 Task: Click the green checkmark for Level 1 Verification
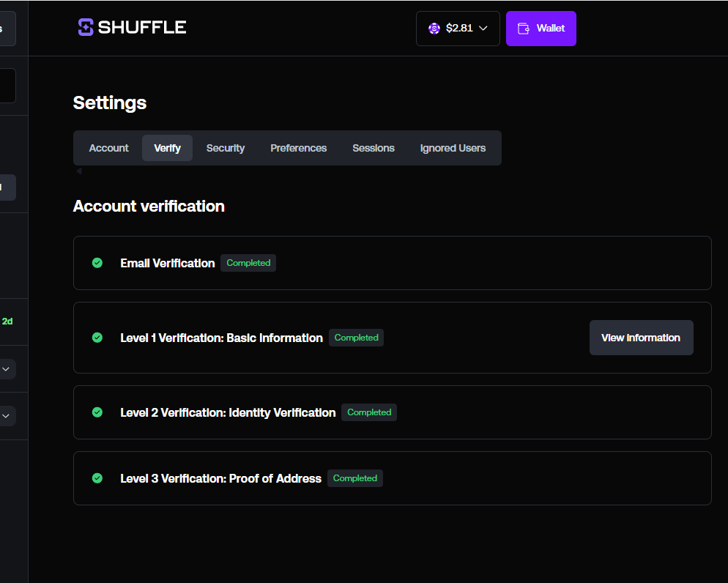pos(97,338)
